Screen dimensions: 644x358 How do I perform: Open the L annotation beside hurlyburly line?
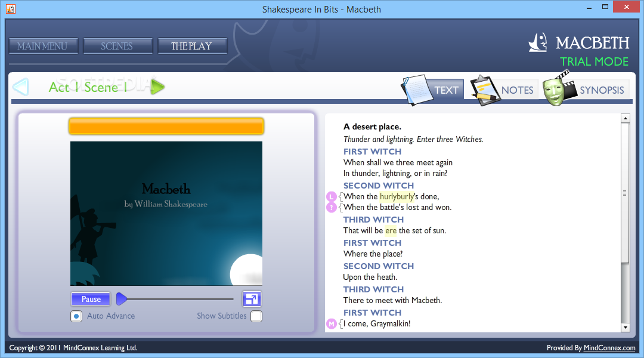pyautogui.click(x=332, y=196)
